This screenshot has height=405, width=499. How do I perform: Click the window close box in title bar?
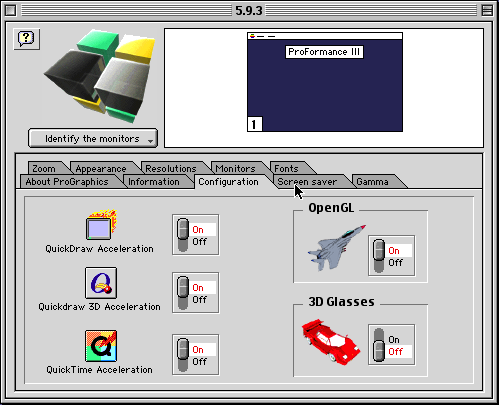click(x=10, y=10)
